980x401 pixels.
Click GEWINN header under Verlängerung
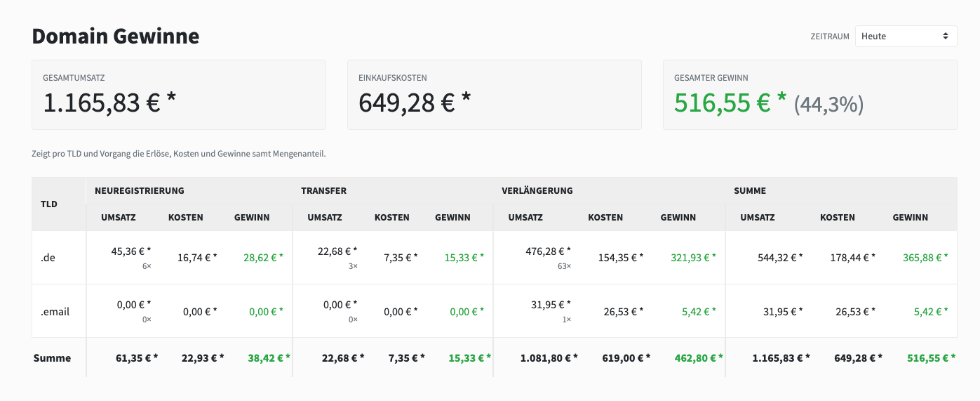click(x=678, y=218)
